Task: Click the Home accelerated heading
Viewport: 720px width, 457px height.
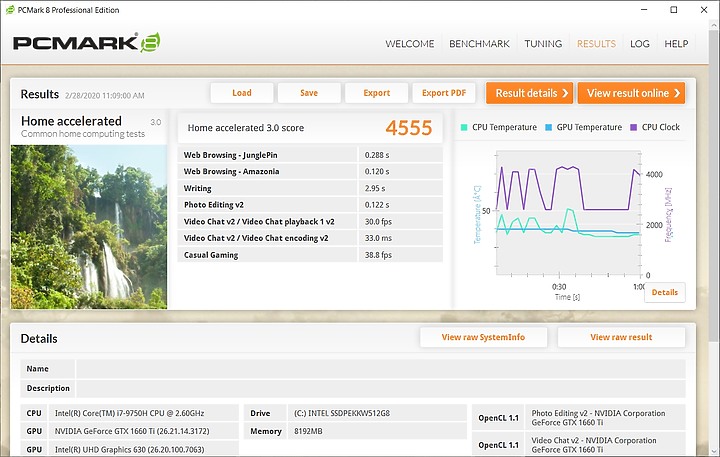Action: point(71,121)
